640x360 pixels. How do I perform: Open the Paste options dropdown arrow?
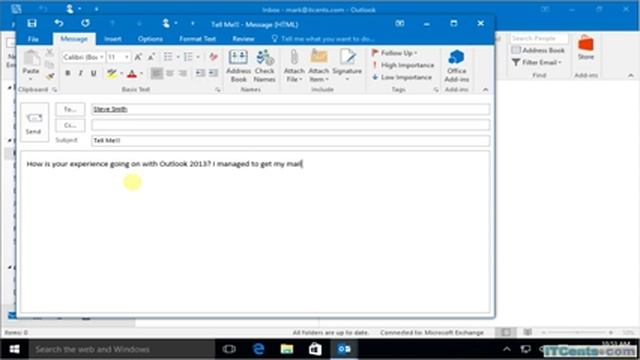click(x=31, y=79)
